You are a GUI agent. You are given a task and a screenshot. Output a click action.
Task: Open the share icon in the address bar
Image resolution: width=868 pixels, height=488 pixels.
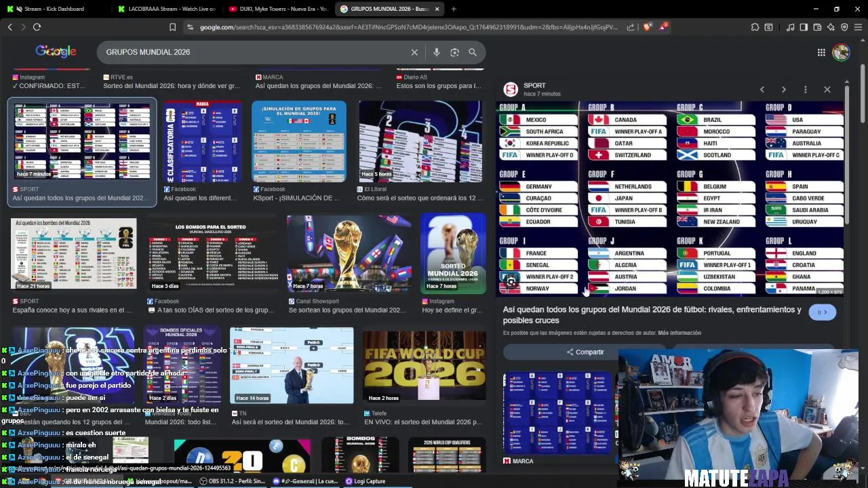pyautogui.click(x=631, y=27)
